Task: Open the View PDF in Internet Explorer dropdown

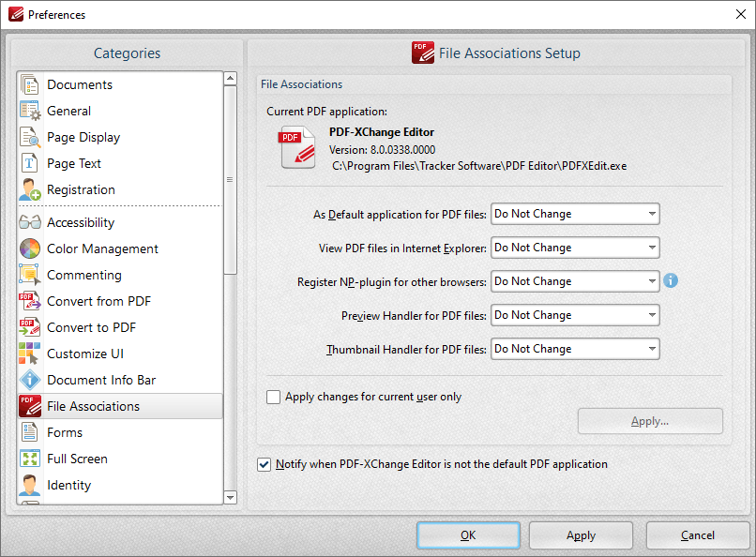Action: point(575,248)
